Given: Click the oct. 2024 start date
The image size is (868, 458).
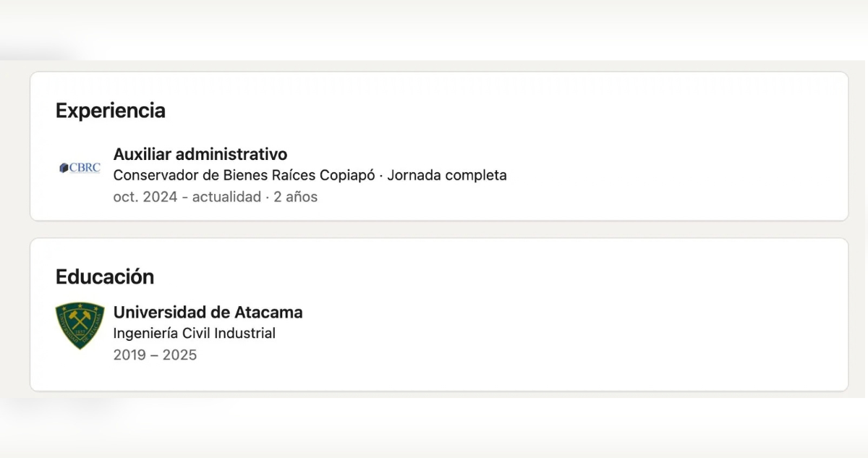Looking at the screenshot, I should (x=145, y=197).
